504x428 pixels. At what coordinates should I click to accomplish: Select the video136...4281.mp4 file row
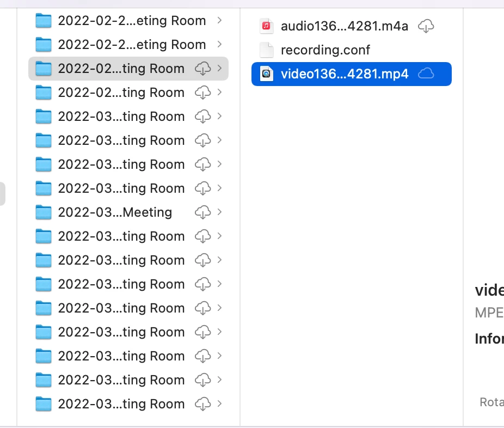click(x=352, y=74)
